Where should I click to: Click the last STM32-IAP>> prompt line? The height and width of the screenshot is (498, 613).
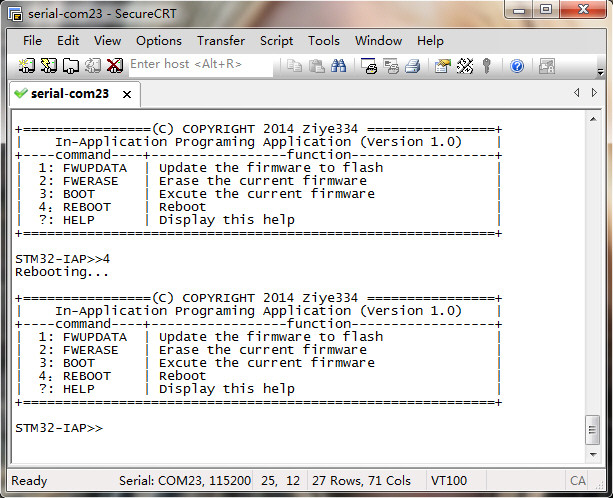click(59, 428)
